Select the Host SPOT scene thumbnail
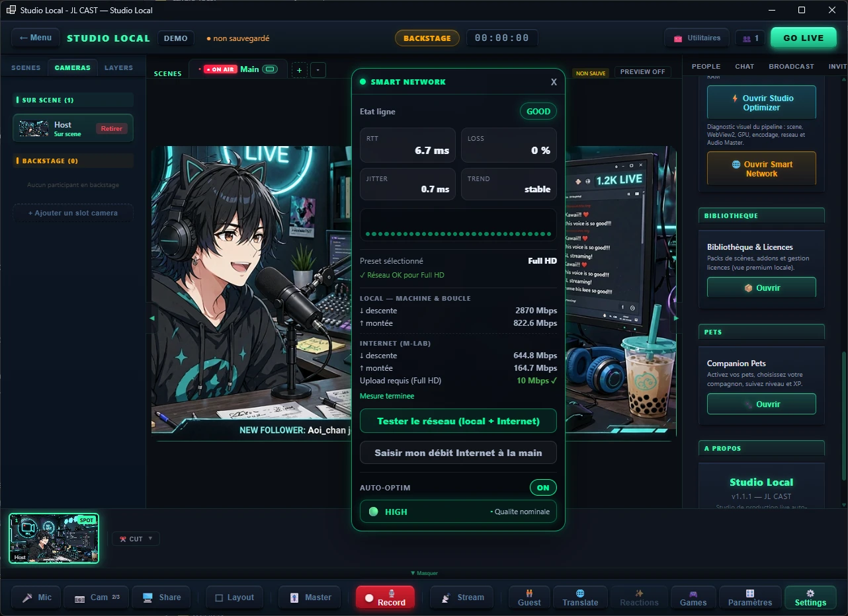 [54, 539]
